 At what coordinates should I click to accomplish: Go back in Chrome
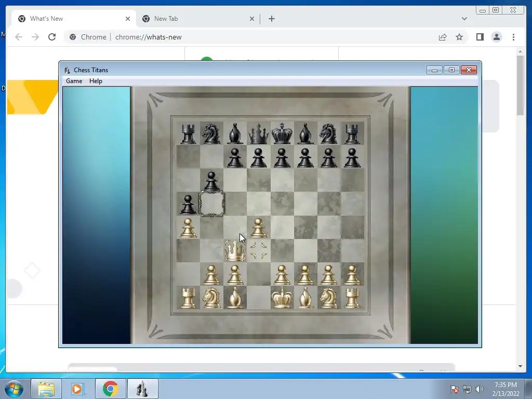tap(19, 37)
